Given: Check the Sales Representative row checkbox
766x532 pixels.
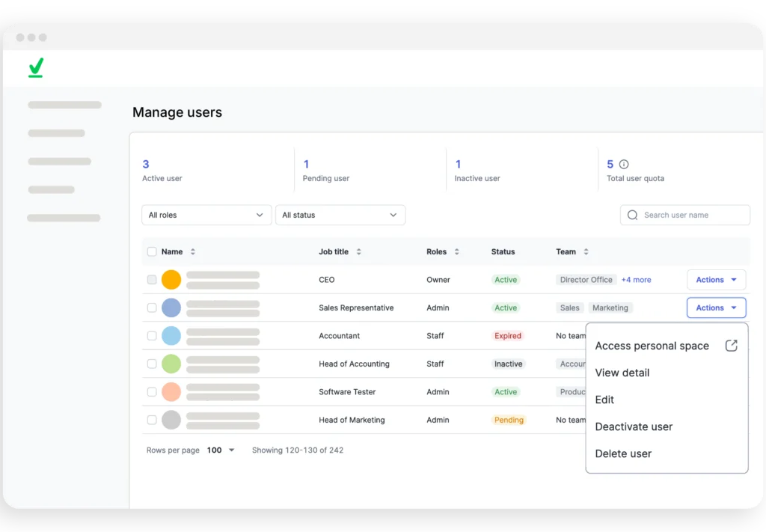Looking at the screenshot, I should [152, 308].
